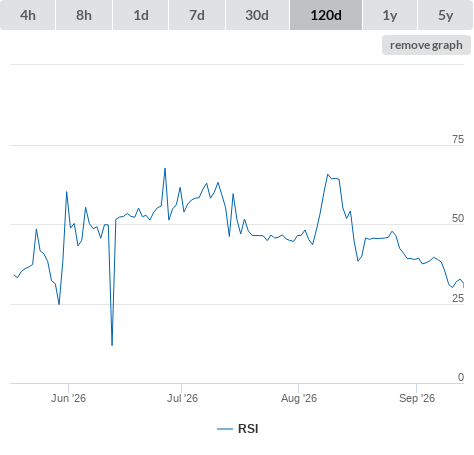Click the Jul '26 axis label
Viewport: 474px width, 455px height.
(x=182, y=398)
